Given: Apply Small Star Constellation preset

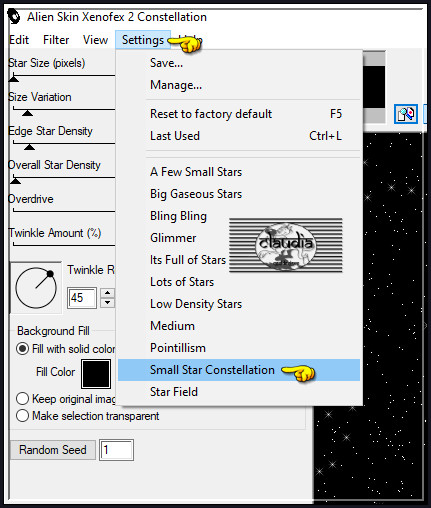Looking at the screenshot, I should tap(239, 370).
